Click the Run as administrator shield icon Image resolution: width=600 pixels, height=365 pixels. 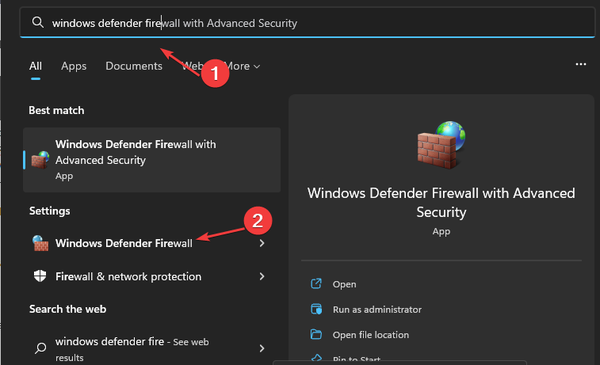316,309
